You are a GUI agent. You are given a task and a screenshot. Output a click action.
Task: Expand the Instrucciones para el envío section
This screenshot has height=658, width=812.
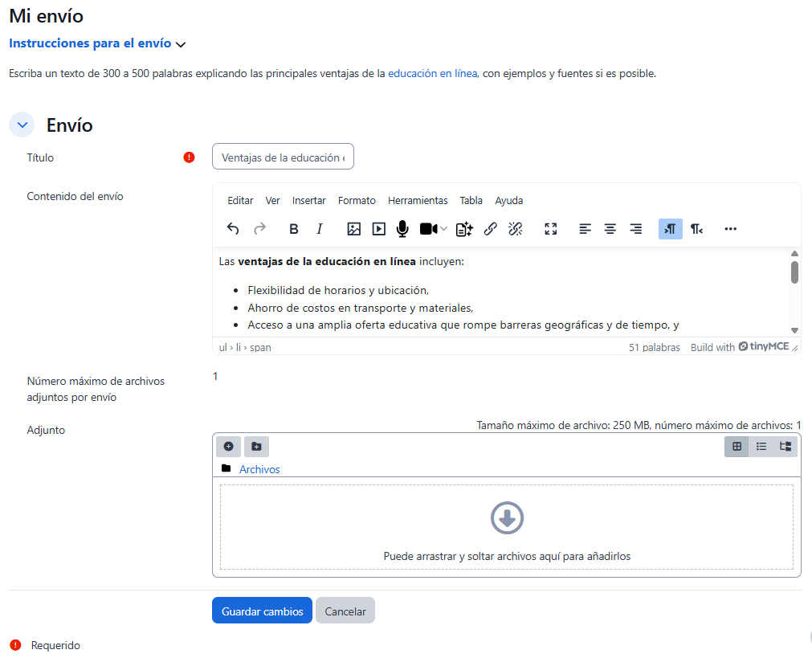coord(97,43)
